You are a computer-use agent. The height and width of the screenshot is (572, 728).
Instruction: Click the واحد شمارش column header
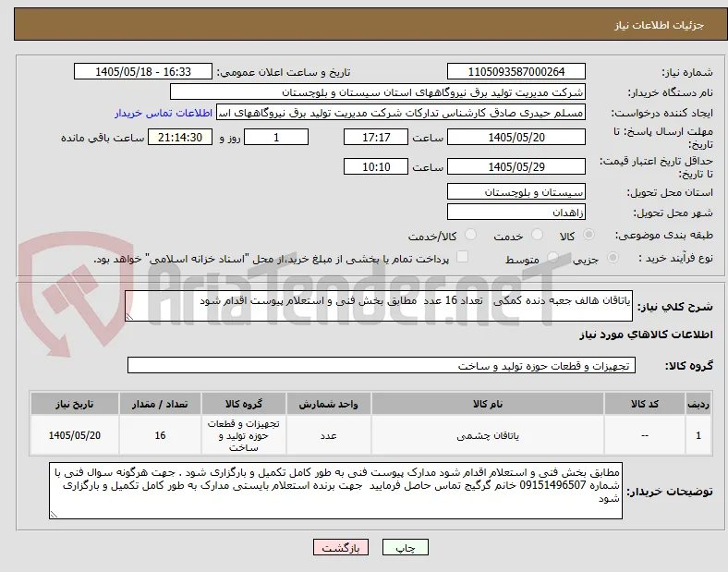[x=328, y=404]
